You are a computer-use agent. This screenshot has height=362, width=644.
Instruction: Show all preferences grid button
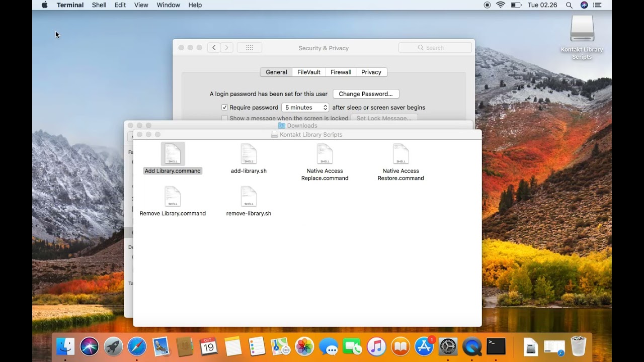point(250,48)
